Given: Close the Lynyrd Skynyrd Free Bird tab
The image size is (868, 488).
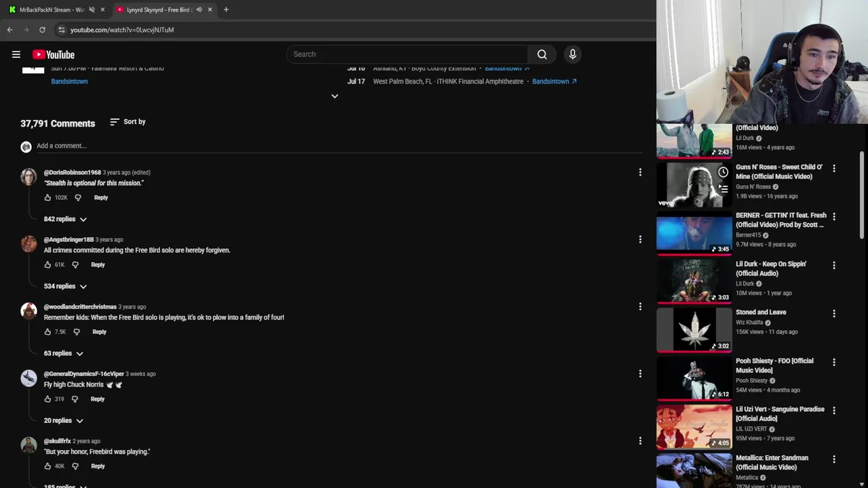Looking at the screenshot, I should (x=210, y=9).
